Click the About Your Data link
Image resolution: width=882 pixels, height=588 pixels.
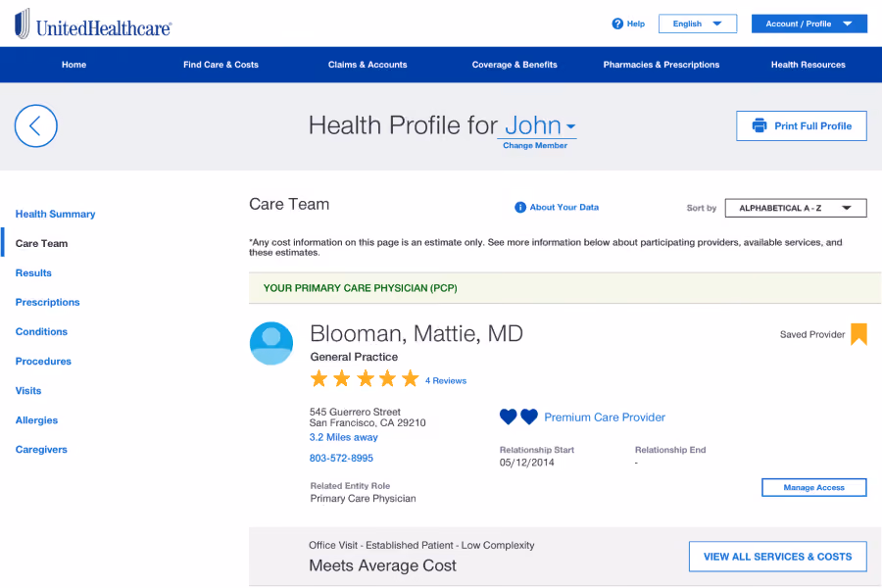(x=564, y=207)
